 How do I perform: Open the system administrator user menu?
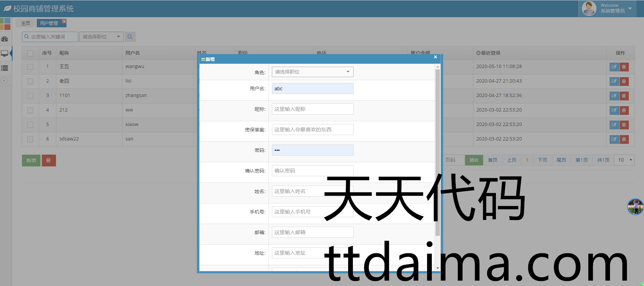(x=608, y=8)
